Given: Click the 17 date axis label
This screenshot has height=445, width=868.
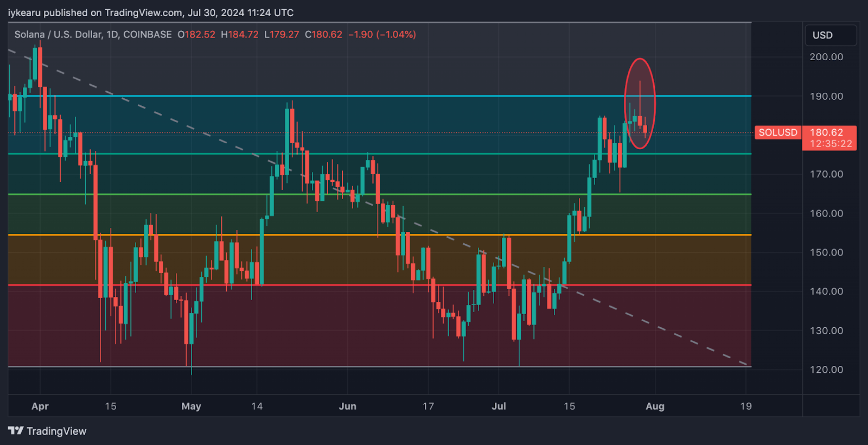Looking at the screenshot, I should (429, 406).
